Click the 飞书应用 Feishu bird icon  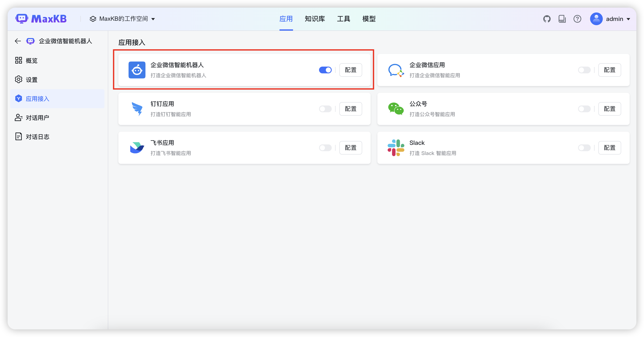137,148
